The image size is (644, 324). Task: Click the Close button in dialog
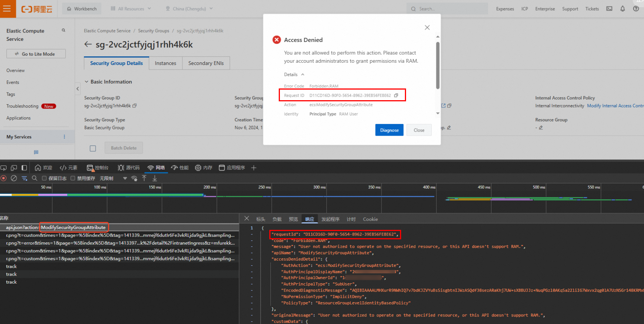pos(419,130)
